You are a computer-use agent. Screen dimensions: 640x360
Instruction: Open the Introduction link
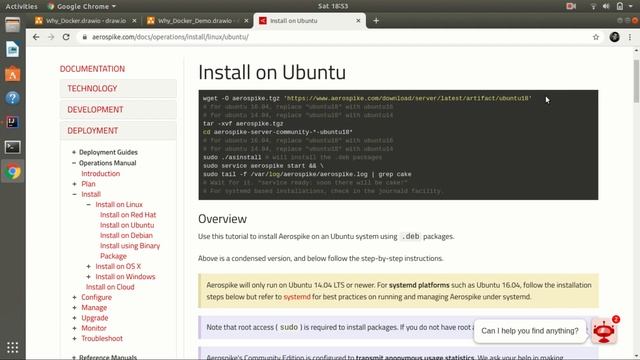(100, 173)
